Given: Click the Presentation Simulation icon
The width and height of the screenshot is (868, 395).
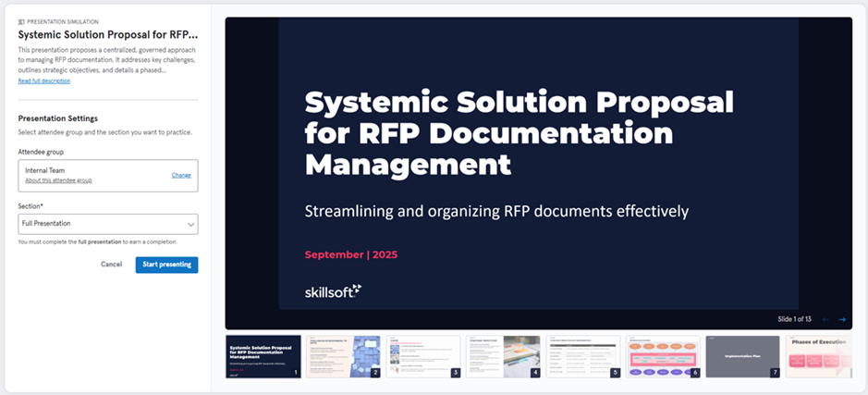Looking at the screenshot, I should pos(21,19).
